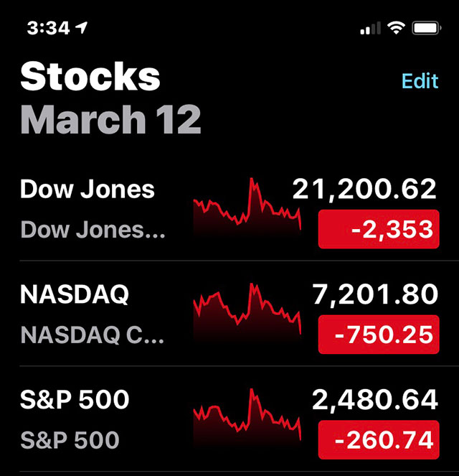Image resolution: width=459 pixels, height=476 pixels.
Task: Tap the NASDAQ price 7,201.80
Action: tap(375, 294)
